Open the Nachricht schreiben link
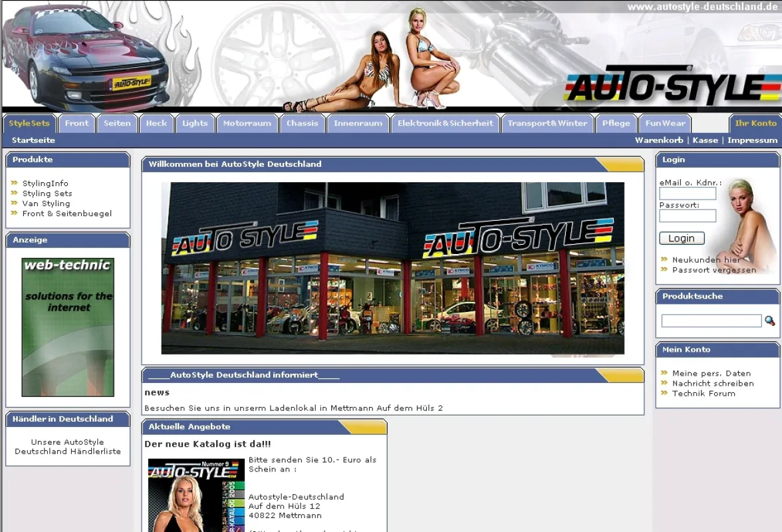 (x=713, y=384)
